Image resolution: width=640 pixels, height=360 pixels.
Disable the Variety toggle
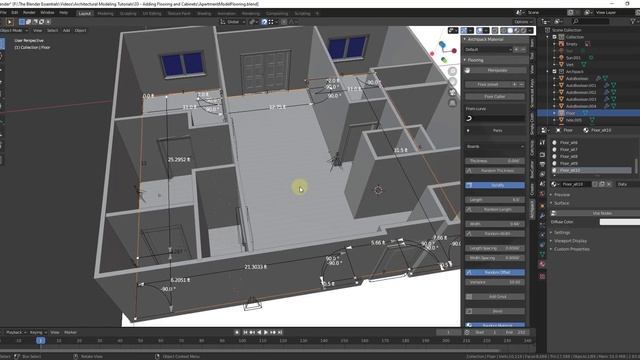[x=495, y=185]
